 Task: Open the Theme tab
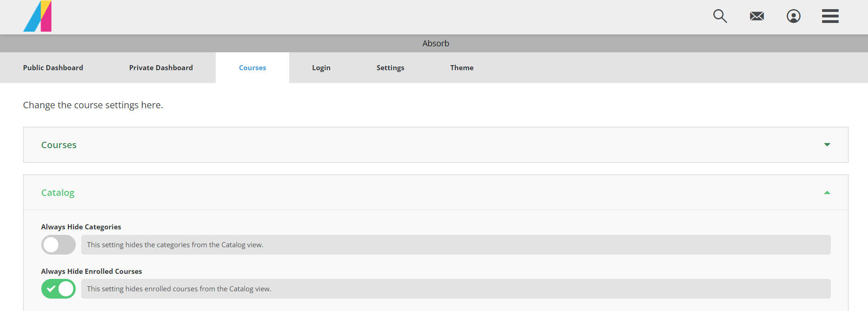pos(462,67)
